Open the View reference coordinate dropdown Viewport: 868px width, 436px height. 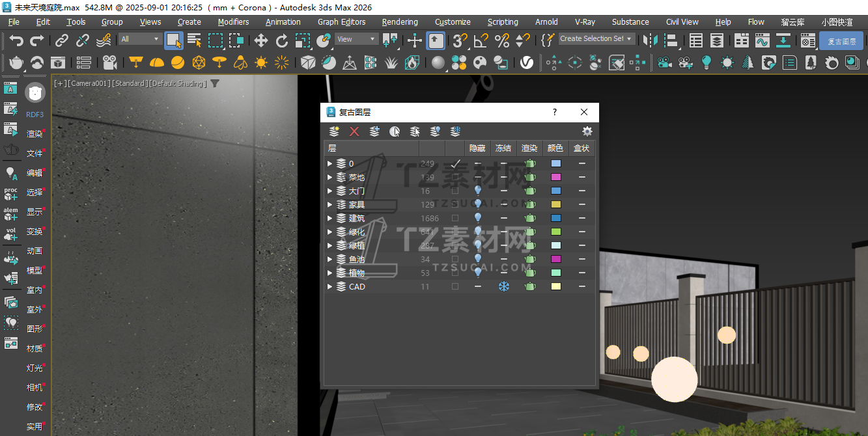(x=357, y=39)
